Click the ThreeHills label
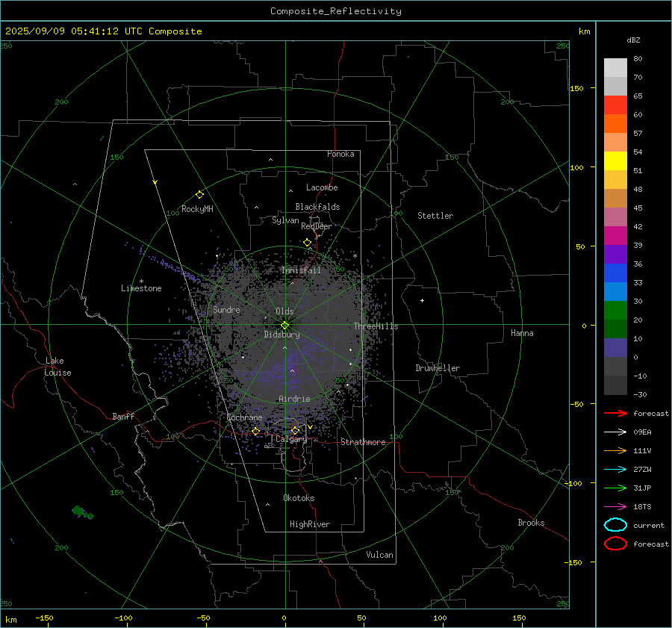Viewport: 672px width, 628px height. click(x=376, y=326)
